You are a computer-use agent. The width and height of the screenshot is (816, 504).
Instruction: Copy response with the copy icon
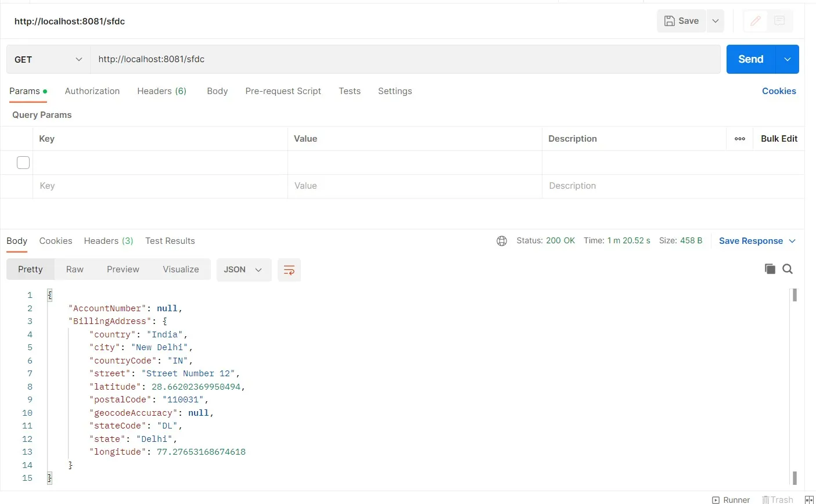(770, 269)
